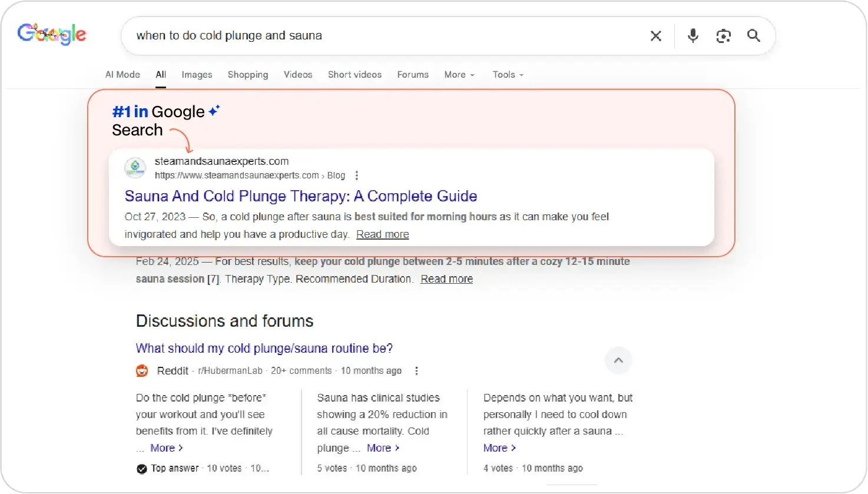
Task: Open three-dot menu on Reddit result
Action: (x=416, y=371)
